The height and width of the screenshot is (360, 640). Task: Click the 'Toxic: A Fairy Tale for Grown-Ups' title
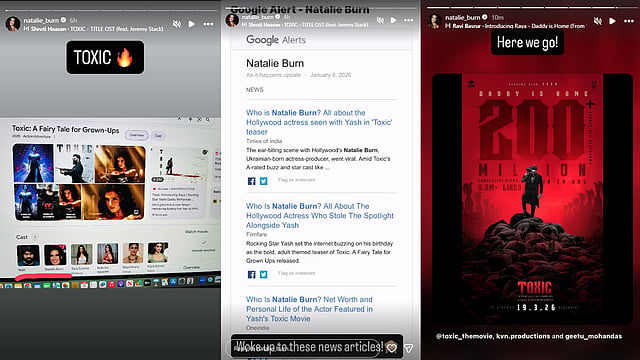pos(65,129)
